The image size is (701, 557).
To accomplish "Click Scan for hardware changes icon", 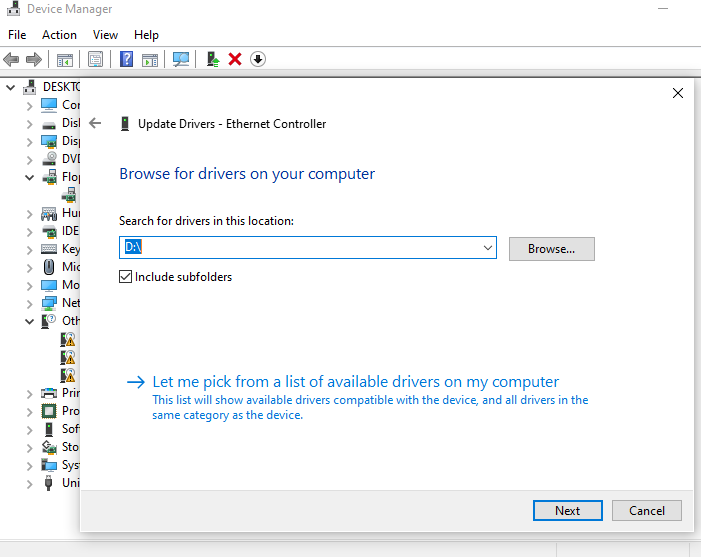I will (181, 60).
